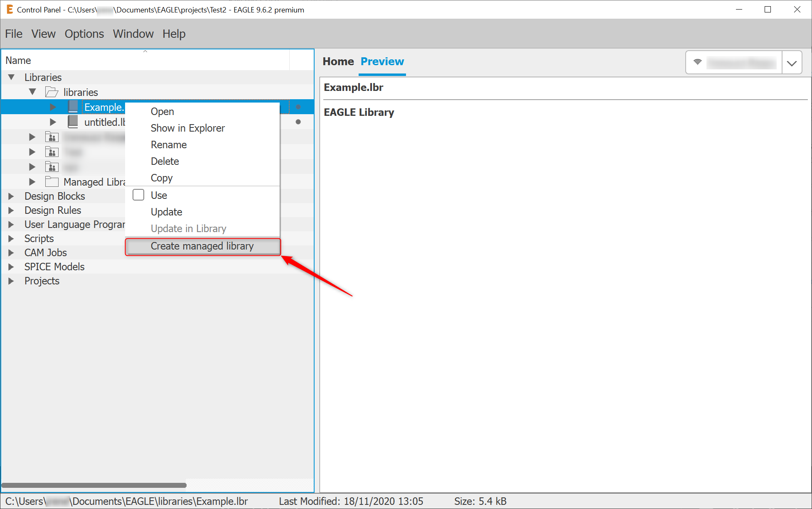Viewport: 812px width, 509px height.
Task: Collapse the Libraries tree node
Action: tap(11, 77)
